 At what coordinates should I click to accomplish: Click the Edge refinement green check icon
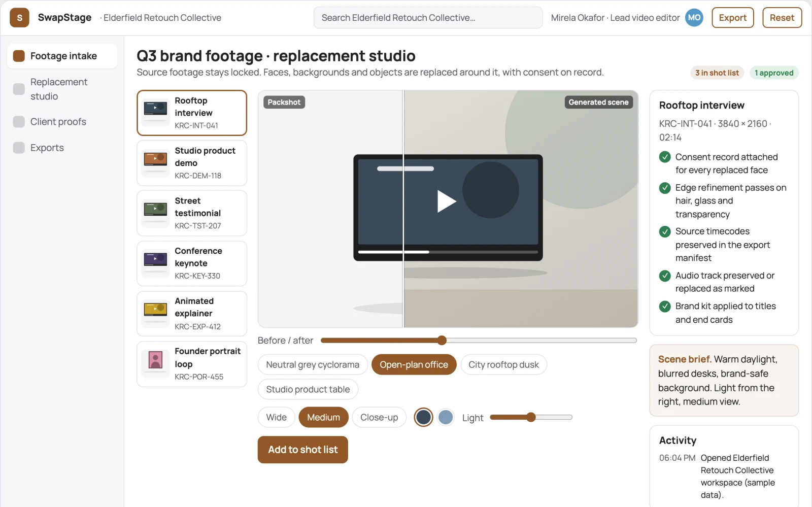point(665,188)
